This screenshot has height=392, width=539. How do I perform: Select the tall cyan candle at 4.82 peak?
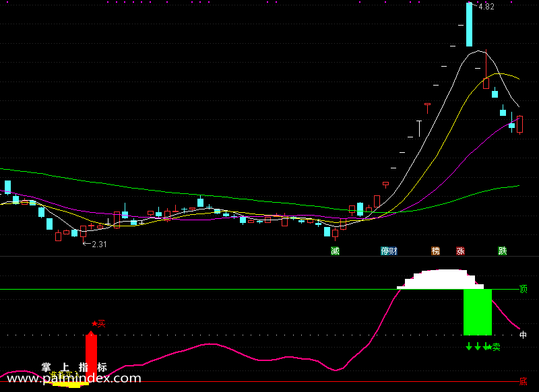pyautogui.click(x=469, y=24)
